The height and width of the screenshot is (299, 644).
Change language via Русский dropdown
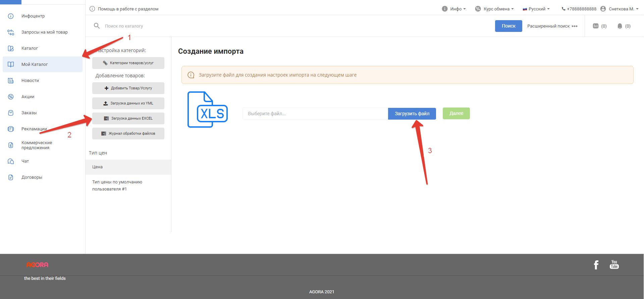click(x=536, y=9)
